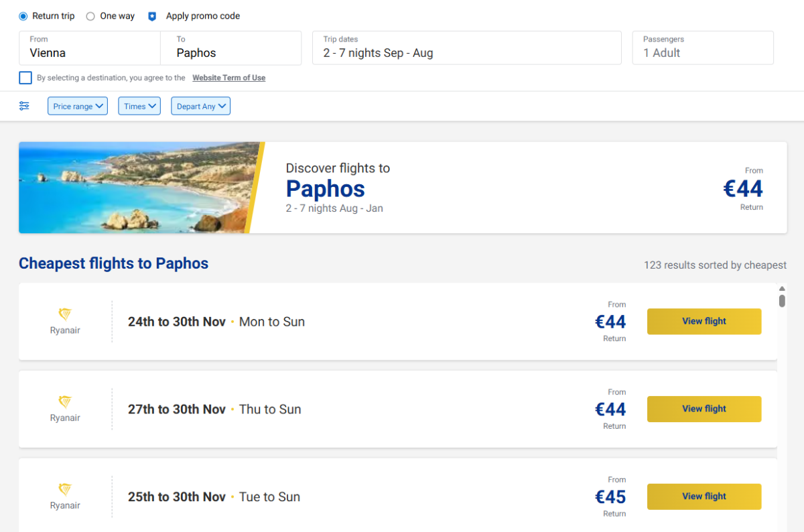View flight for 27th to 30th Nov
Screen dimensions: 804x532
click(703, 409)
